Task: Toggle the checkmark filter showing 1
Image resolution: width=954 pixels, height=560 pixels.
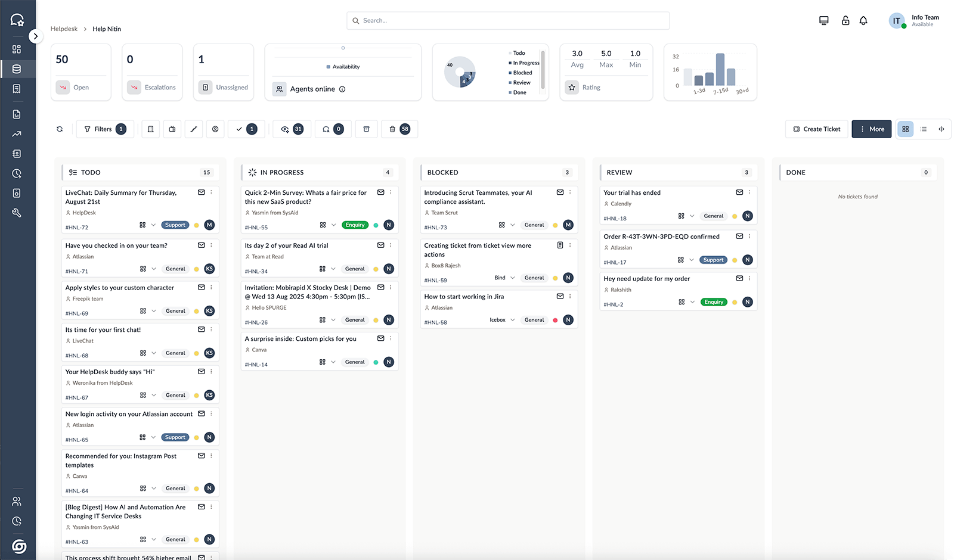Action: point(246,129)
